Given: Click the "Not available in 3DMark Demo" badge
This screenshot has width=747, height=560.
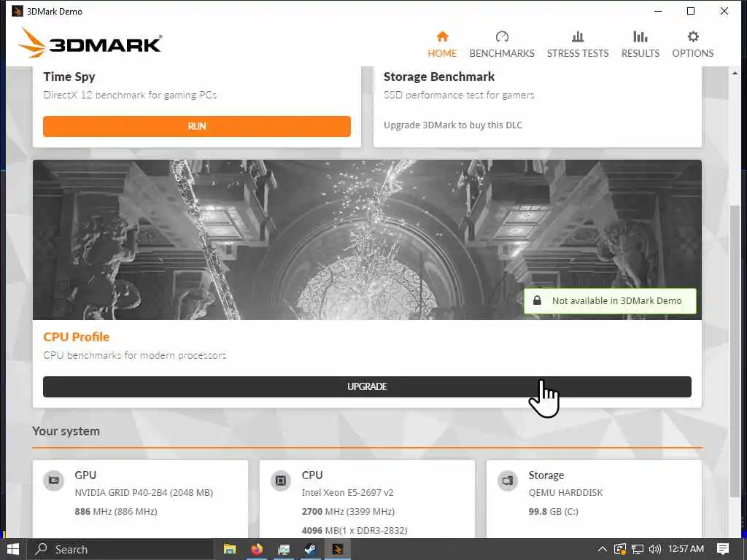Looking at the screenshot, I should tap(610, 300).
